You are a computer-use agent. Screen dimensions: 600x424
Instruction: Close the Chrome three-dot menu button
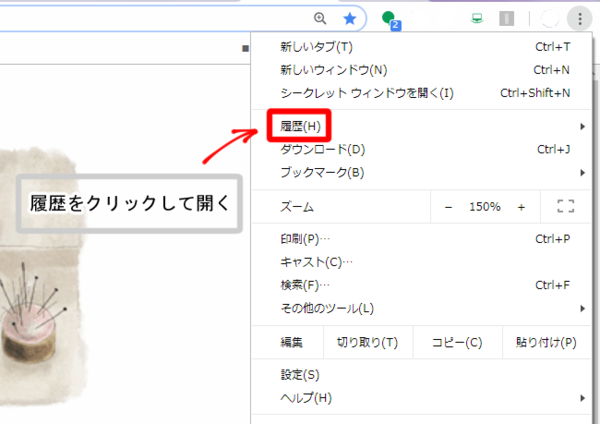[579, 18]
